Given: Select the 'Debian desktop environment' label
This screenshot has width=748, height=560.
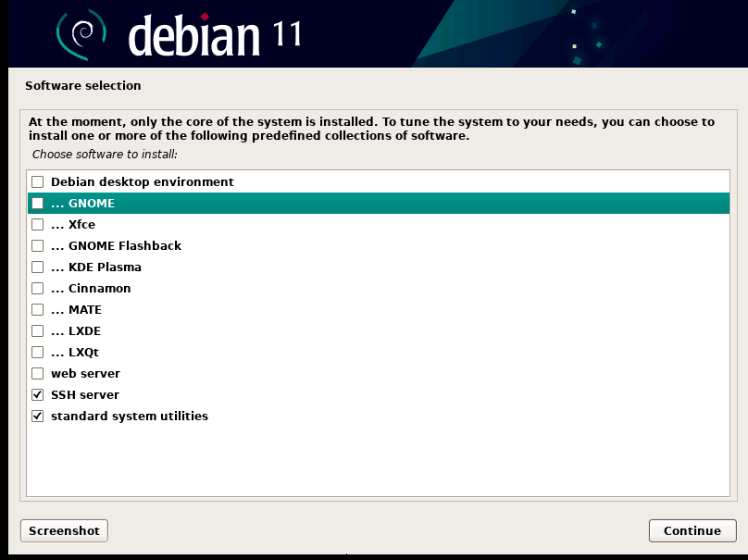Looking at the screenshot, I should (x=143, y=182).
